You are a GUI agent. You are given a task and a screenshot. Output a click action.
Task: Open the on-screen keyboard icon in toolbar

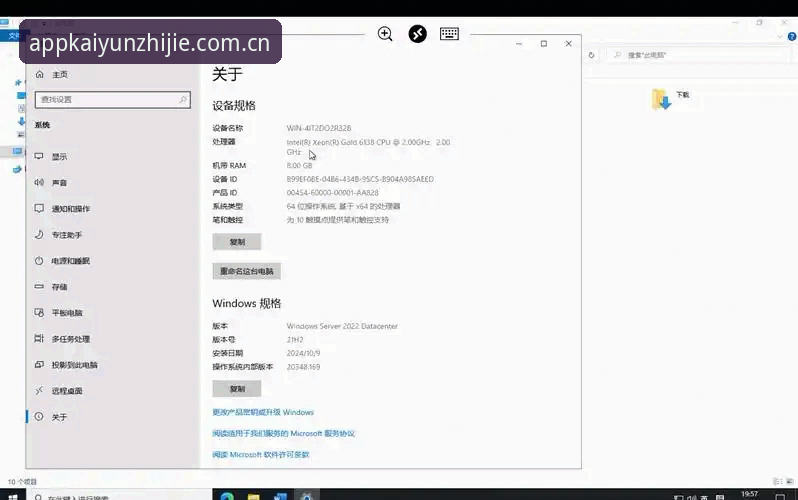[x=449, y=34]
